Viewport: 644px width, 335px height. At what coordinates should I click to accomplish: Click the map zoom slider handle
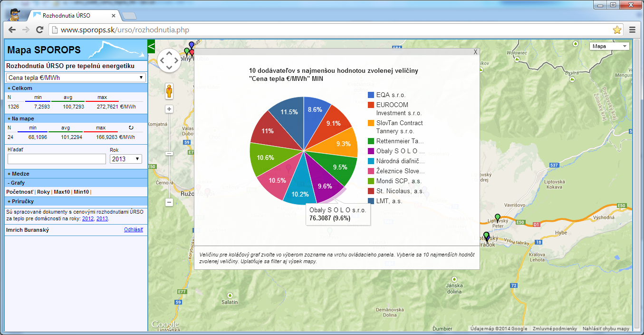click(x=169, y=153)
